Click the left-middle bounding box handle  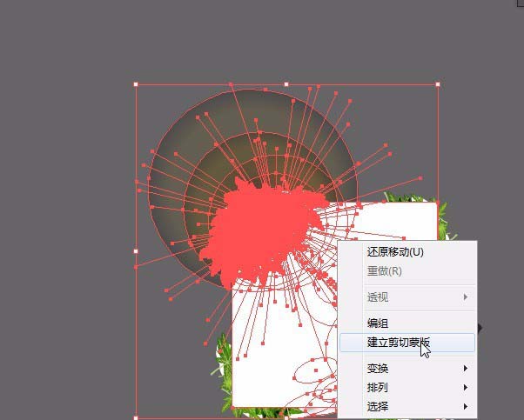(x=136, y=251)
